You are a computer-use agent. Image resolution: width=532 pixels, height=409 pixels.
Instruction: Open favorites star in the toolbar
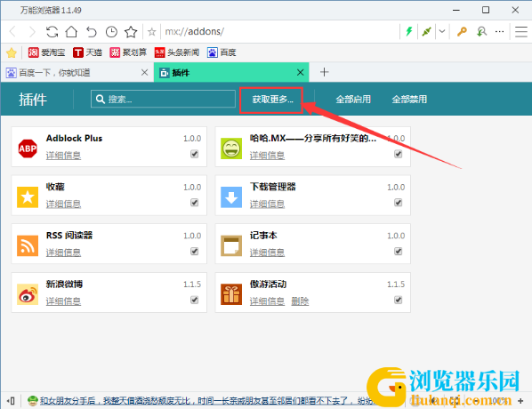coord(131,32)
